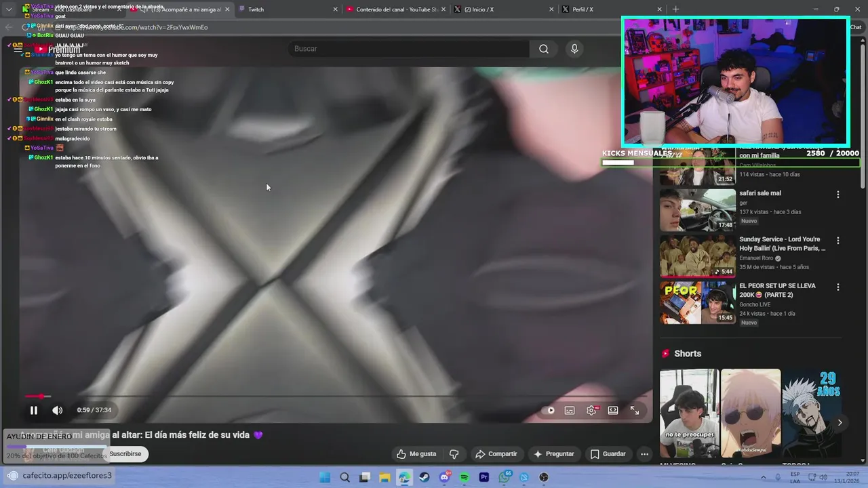
Task: Subscribe with the Suscribirse button
Action: (x=125, y=454)
